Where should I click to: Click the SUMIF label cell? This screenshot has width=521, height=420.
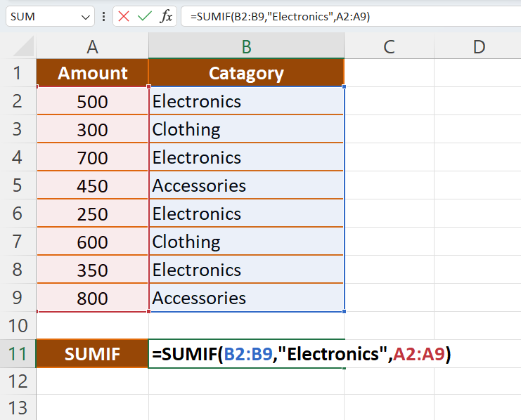(92, 355)
